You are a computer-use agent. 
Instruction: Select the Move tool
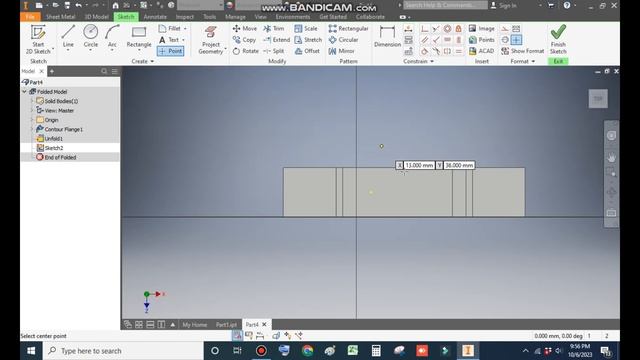[244, 29]
